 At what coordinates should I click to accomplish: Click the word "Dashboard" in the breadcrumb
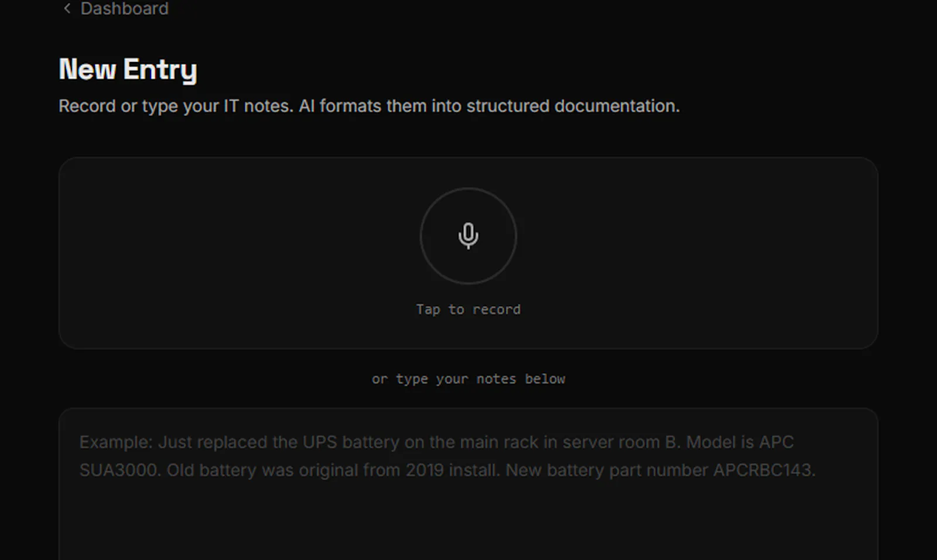124,9
